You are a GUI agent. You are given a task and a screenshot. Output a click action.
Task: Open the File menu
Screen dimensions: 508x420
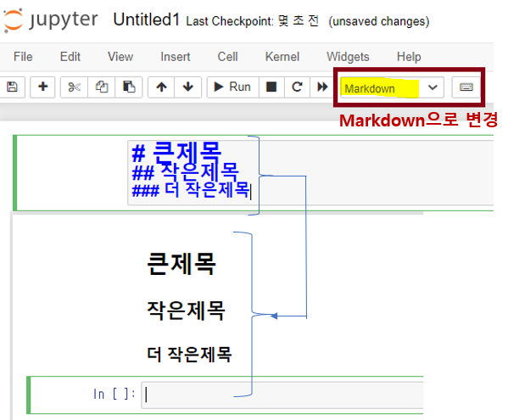click(x=23, y=57)
